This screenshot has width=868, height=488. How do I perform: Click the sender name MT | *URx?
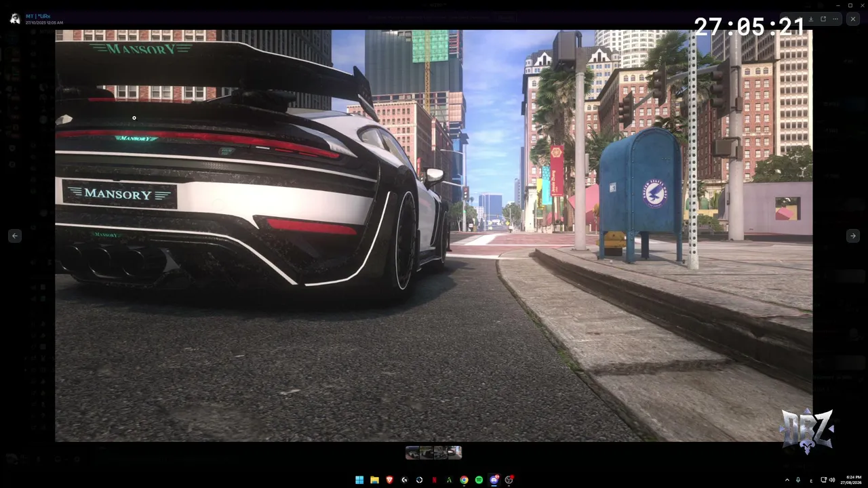click(38, 16)
